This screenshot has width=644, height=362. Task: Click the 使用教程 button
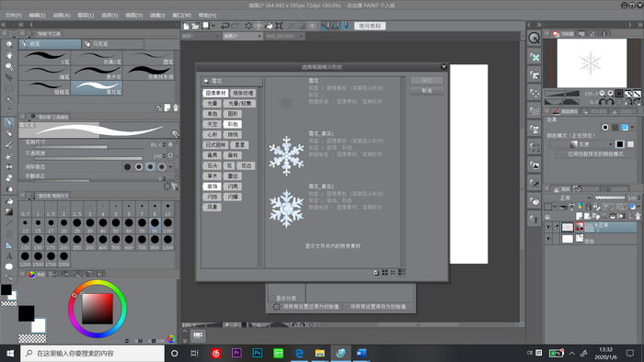coord(370,26)
